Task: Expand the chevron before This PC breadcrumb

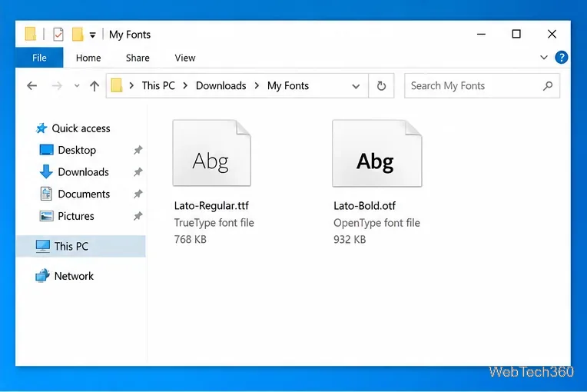Action: point(131,86)
